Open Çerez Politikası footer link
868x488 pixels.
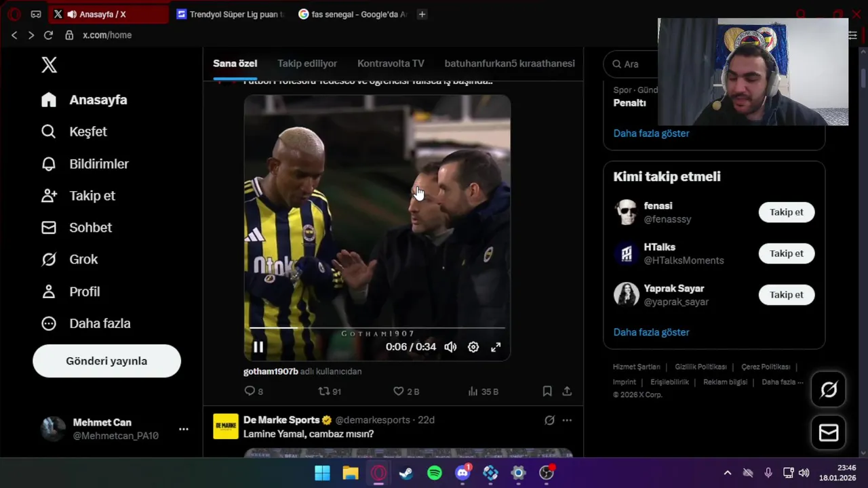coord(766,367)
